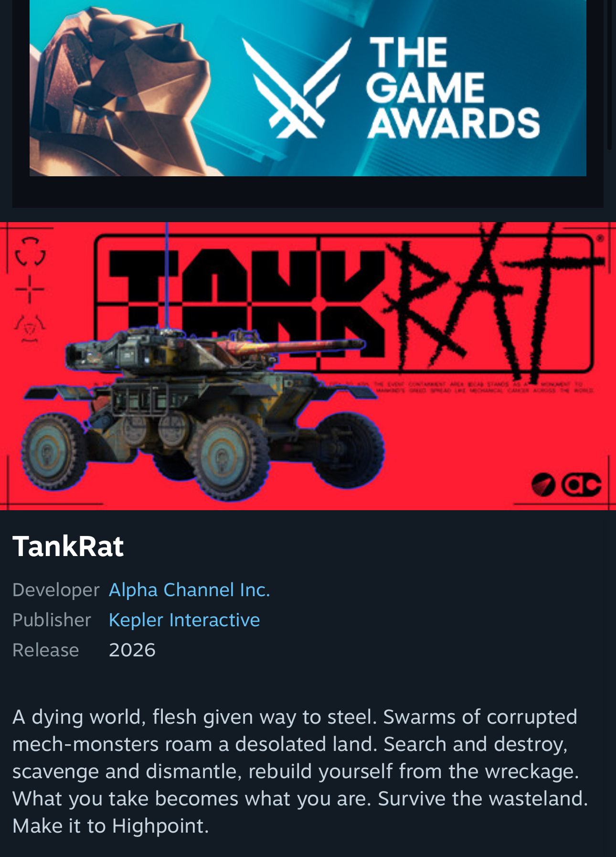Click the three-arc circular symbol above the crosshair
Image resolution: width=616 pixels, height=857 pixels.
pyautogui.click(x=30, y=251)
